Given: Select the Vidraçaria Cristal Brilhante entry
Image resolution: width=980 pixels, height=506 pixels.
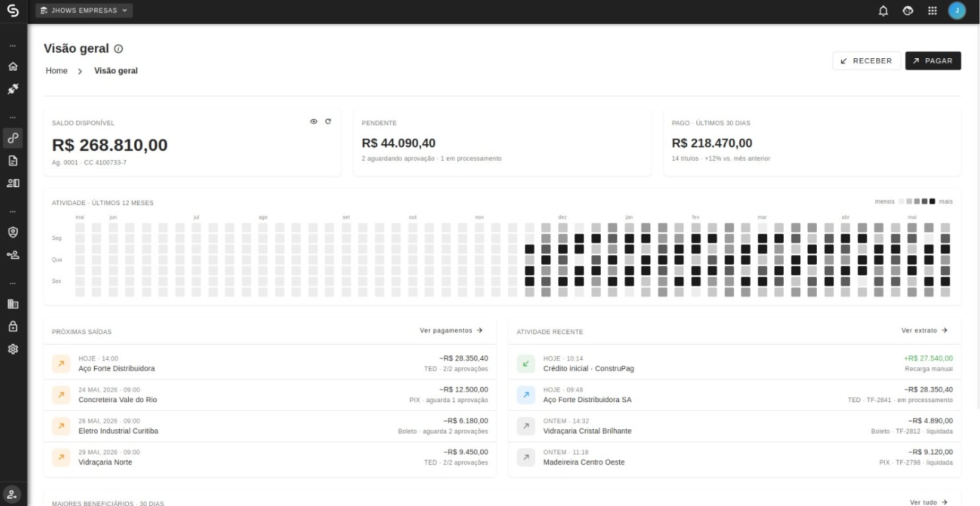Looking at the screenshot, I should pyautogui.click(x=735, y=426).
